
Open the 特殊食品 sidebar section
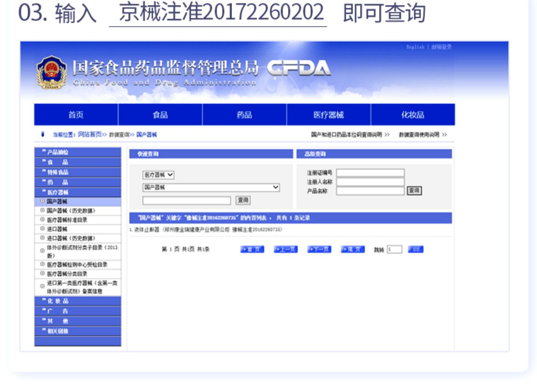tap(78, 172)
